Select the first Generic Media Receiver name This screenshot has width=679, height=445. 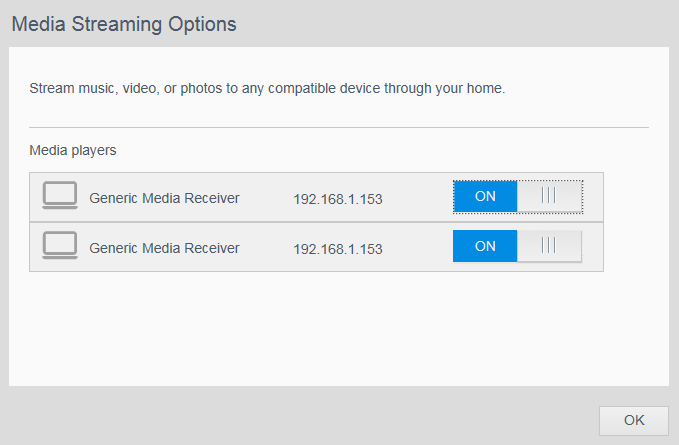pyautogui.click(x=164, y=198)
